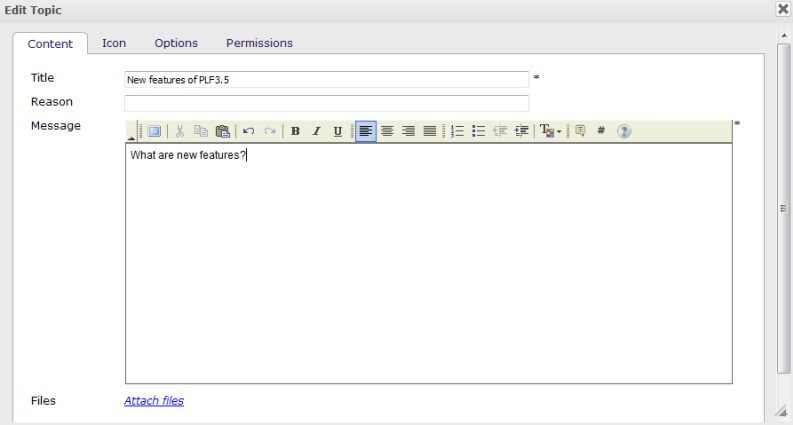This screenshot has width=793, height=425.
Task: Toggle underline formatting
Action: coord(337,131)
